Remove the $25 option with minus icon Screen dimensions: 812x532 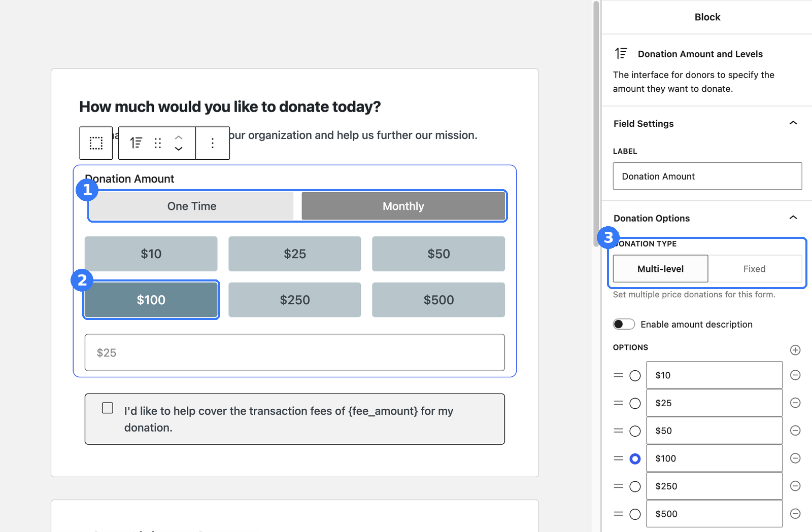pyautogui.click(x=795, y=403)
